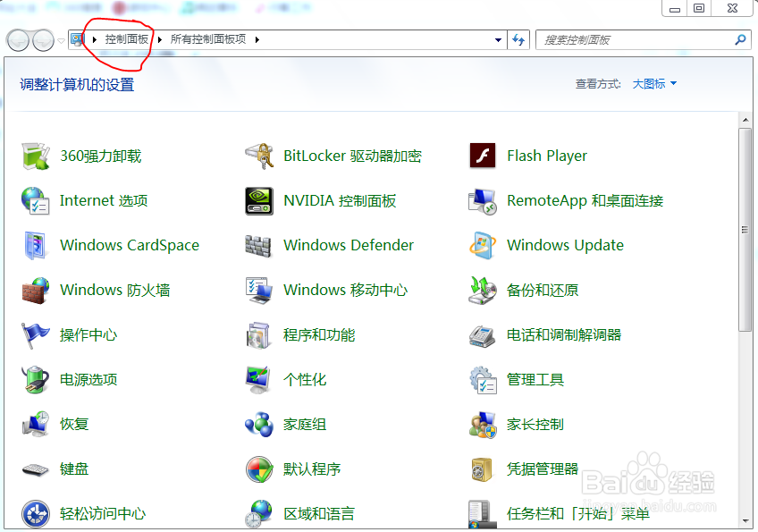Open the Internet 选项 icon

[x=35, y=200]
